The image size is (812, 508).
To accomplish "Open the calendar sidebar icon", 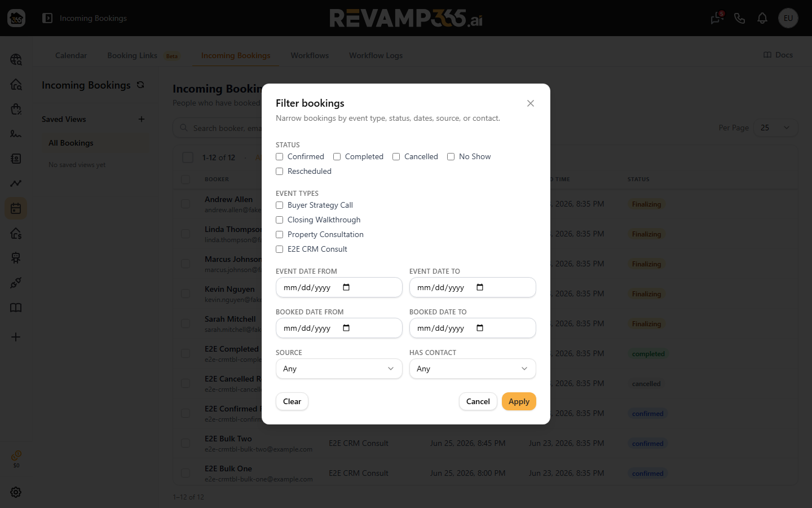I will (x=16, y=208).
